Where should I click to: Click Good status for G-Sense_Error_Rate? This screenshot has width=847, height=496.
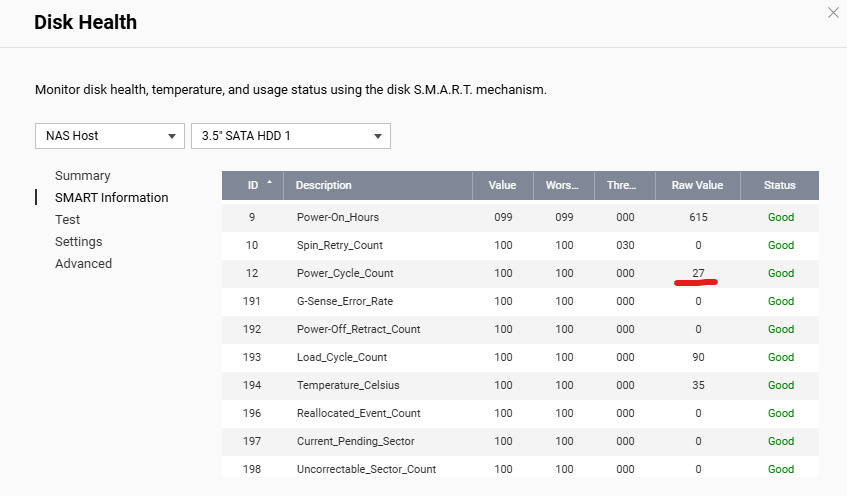[780, 301]
